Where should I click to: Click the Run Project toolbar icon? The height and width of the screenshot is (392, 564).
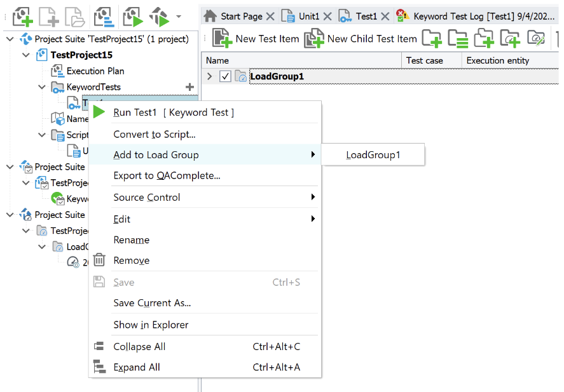coord(133,16)
